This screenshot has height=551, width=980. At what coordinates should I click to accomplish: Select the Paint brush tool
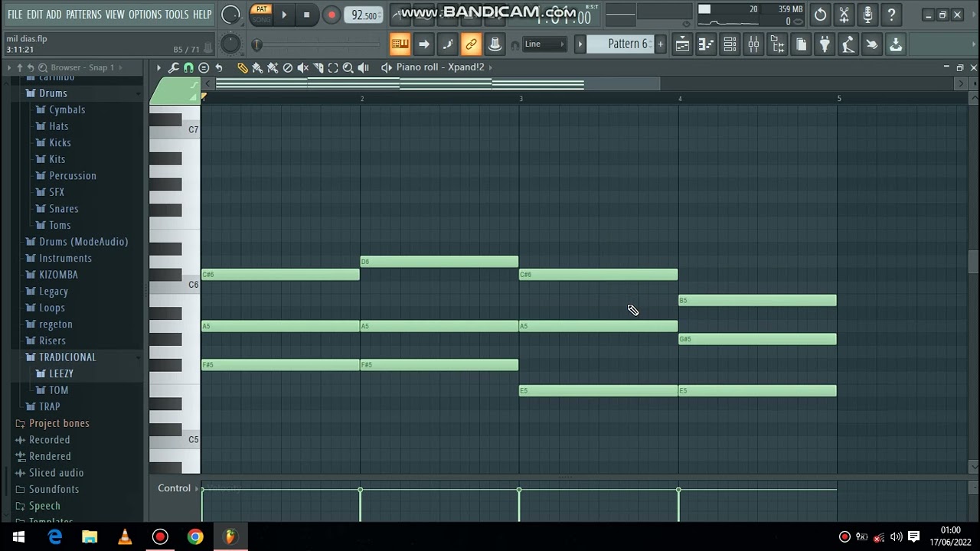257,67
